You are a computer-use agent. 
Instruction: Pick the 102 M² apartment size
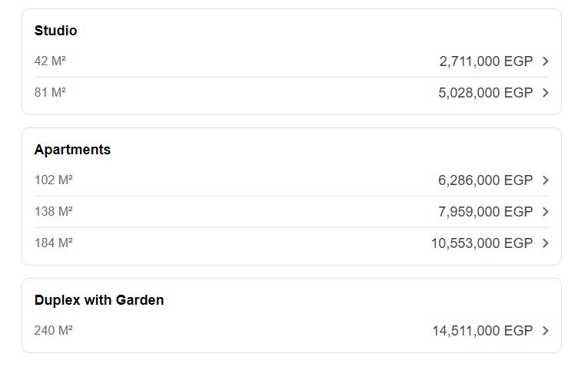[54, 180]
